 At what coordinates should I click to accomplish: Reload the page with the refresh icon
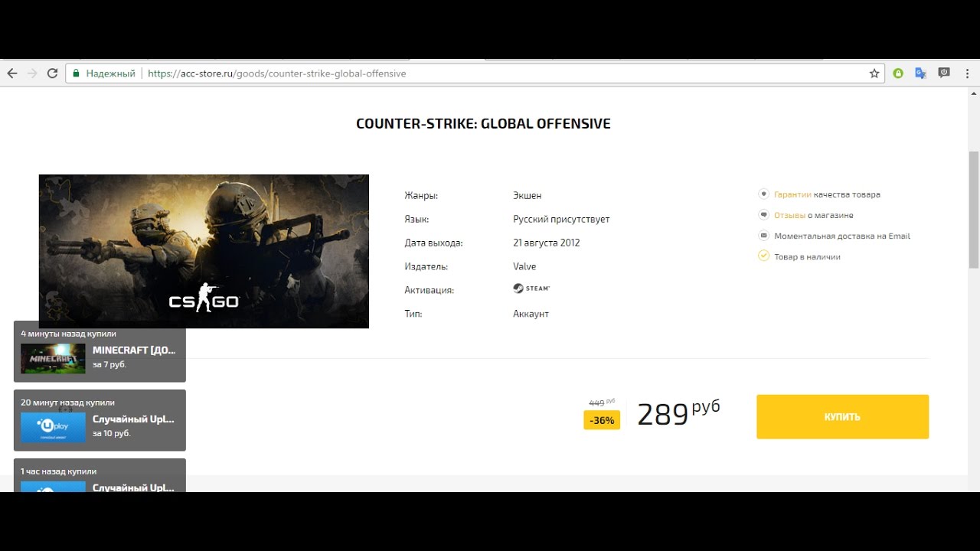coord(52,73)
